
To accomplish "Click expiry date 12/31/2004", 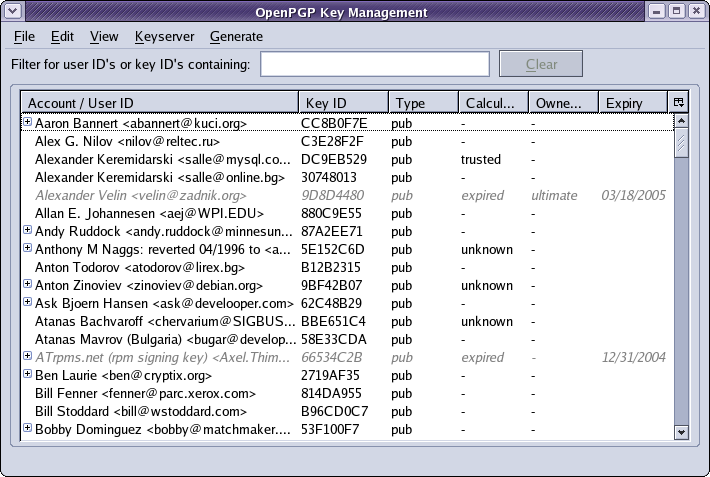I will click(633, 357).
